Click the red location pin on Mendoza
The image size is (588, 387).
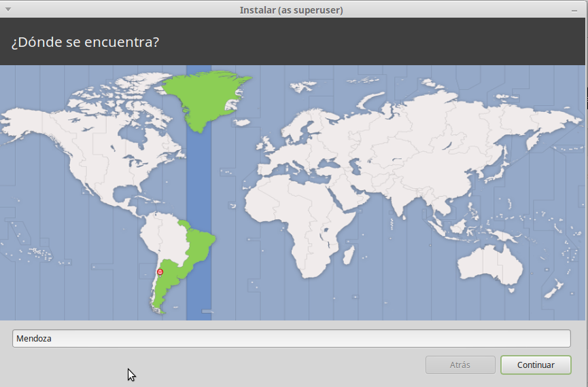160,272
